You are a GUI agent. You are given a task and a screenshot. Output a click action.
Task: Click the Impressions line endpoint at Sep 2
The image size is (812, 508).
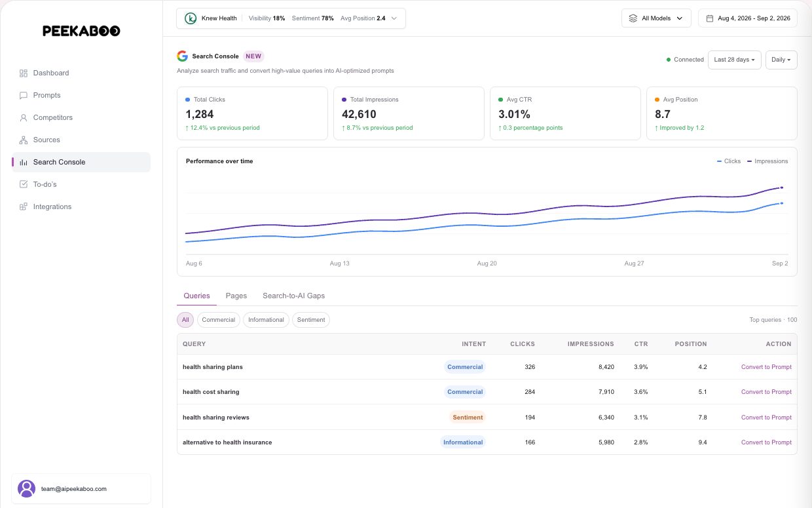coord(782,187)
